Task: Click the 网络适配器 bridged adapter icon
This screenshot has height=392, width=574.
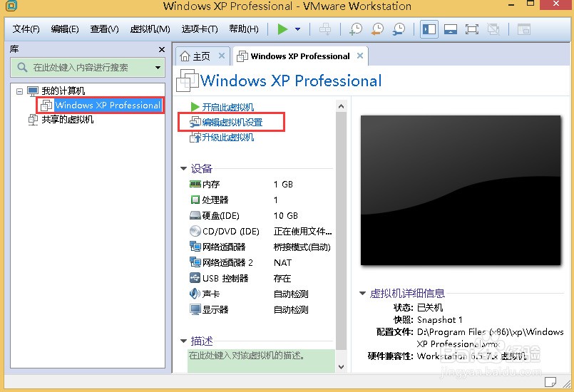Action: (195, 247)
